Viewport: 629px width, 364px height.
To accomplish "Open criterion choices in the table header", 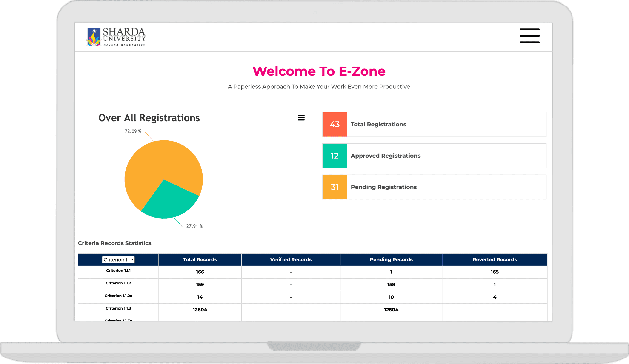I will pyautogui.click(x=118, y=259).
